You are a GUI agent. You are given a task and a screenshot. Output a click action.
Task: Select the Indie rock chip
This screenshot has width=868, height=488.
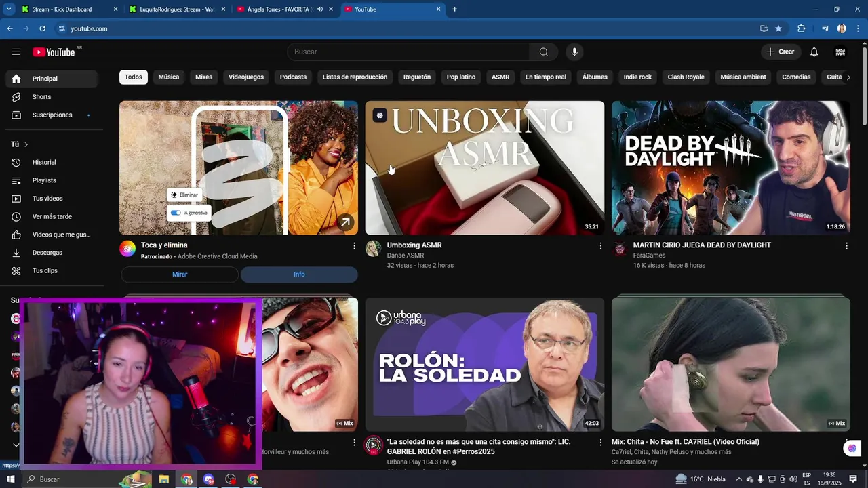tap(637, 77)
